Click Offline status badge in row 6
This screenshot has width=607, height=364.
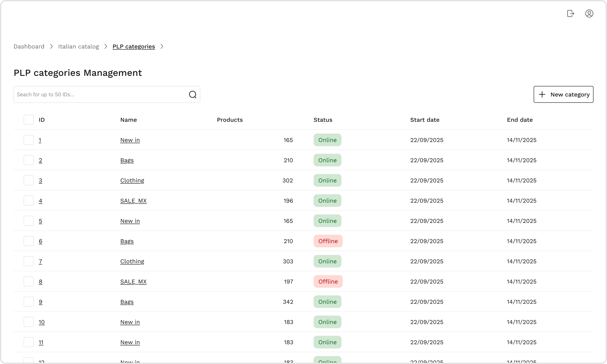[328, 241]
